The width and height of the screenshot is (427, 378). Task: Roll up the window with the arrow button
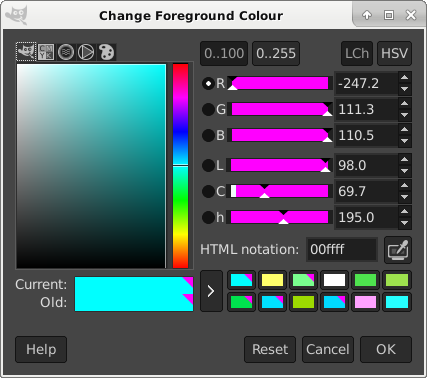click(367, 15)
